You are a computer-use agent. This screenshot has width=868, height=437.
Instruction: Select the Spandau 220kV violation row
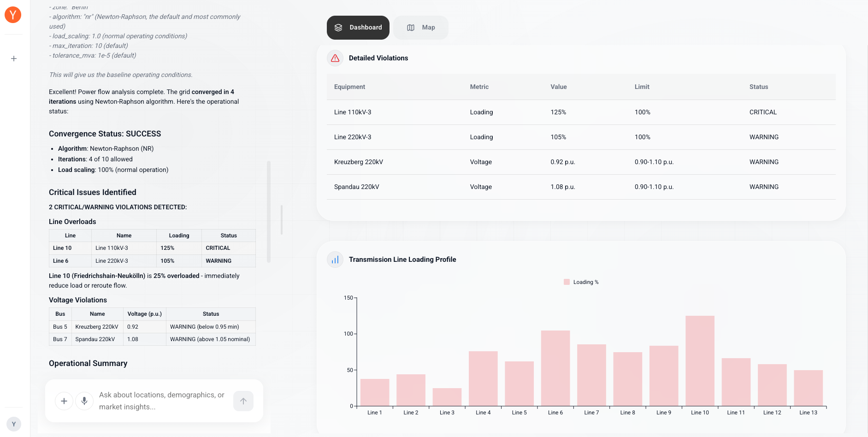tap(581, 187)
